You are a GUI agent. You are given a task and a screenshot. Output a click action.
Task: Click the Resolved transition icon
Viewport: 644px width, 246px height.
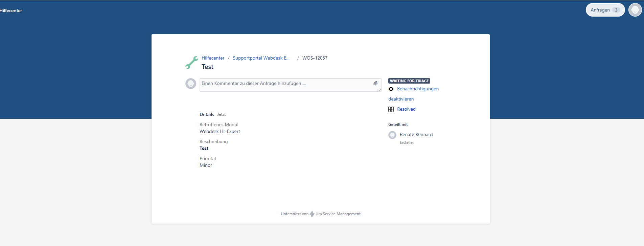tap(391, 109)
